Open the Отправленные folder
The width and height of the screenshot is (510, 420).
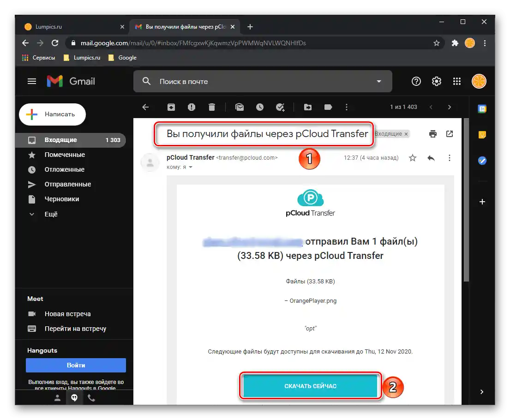pyautogui.click(x=68, y=184)
